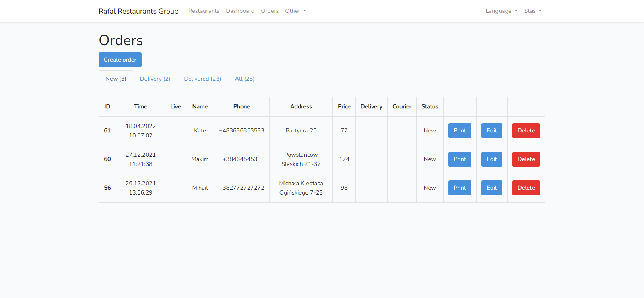Viewport: 644px width, 298px height.
Task: Click the Live column header
Action: [x=175, y=106]
